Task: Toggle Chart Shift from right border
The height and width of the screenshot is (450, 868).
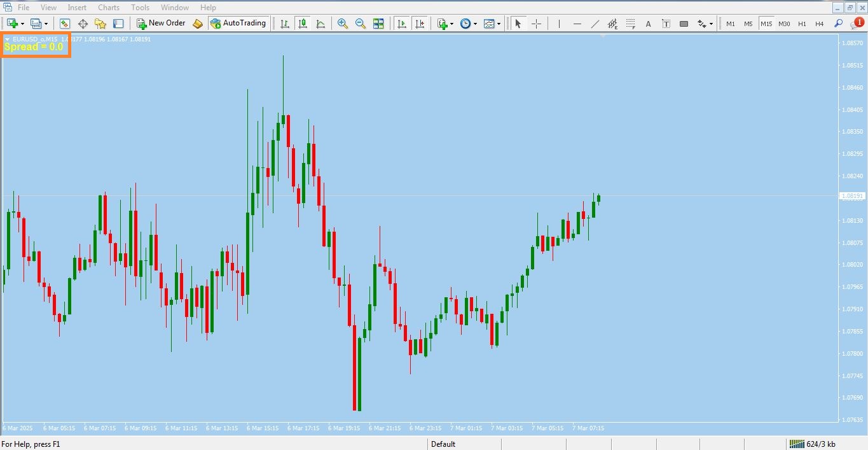Action: (420, 24)
